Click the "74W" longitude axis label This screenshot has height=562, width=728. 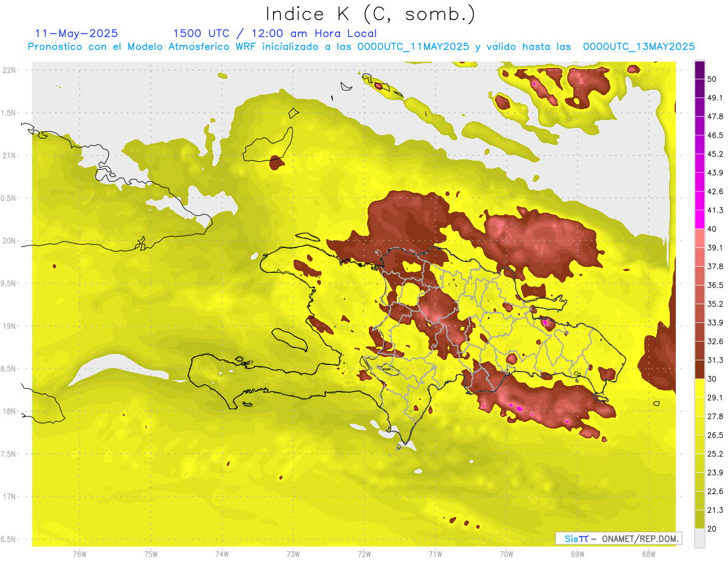point(221,554)
